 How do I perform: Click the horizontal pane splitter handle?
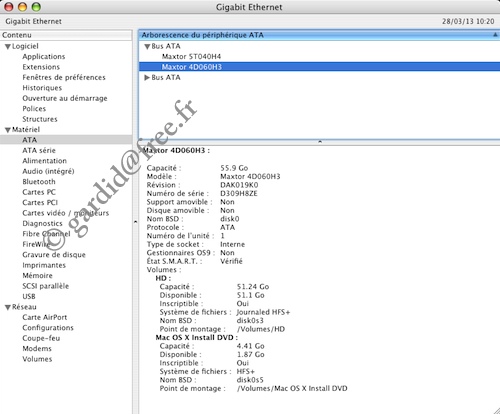click(320, 142)
